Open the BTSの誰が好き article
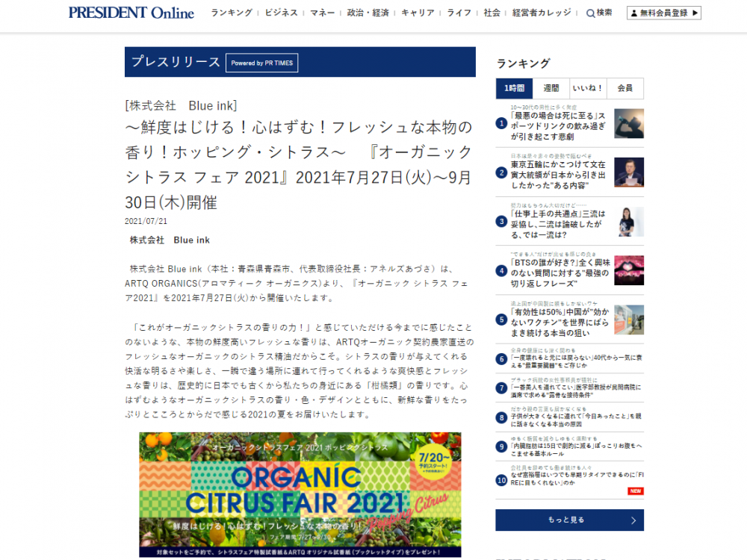747x560 pixels. coord(560,273)
